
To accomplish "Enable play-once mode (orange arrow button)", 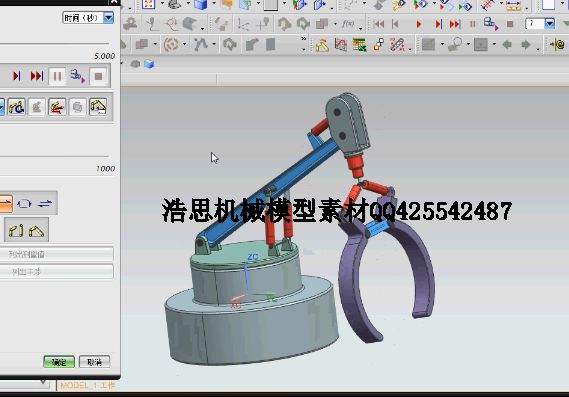I will pyautogui.click(x=5, y=204).
